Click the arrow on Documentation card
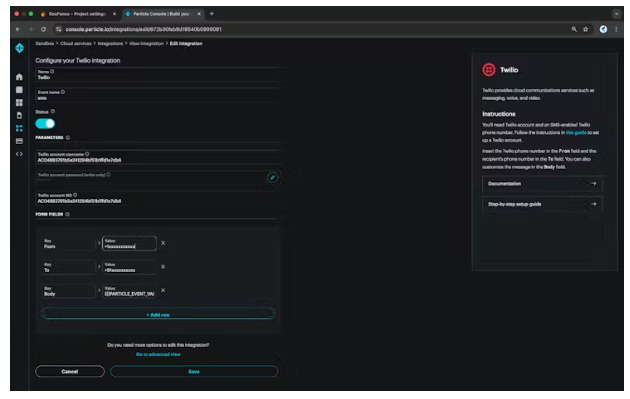 tap(593, 184)
